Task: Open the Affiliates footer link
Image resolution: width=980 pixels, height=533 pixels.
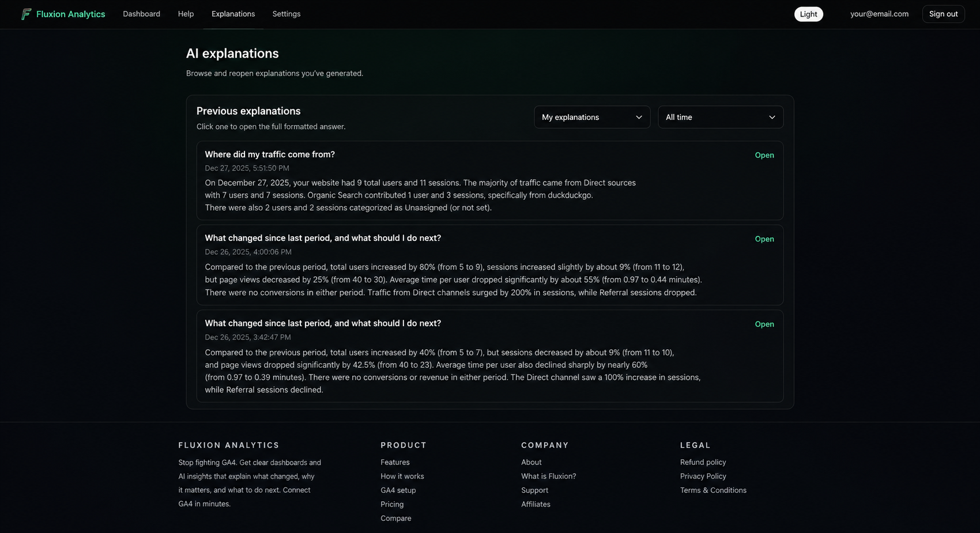Action: [x=536, y=504]
